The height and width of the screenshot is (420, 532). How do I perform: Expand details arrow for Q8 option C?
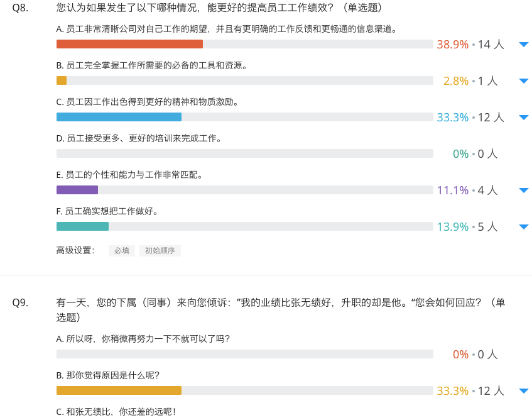click(x=524, y=118)
